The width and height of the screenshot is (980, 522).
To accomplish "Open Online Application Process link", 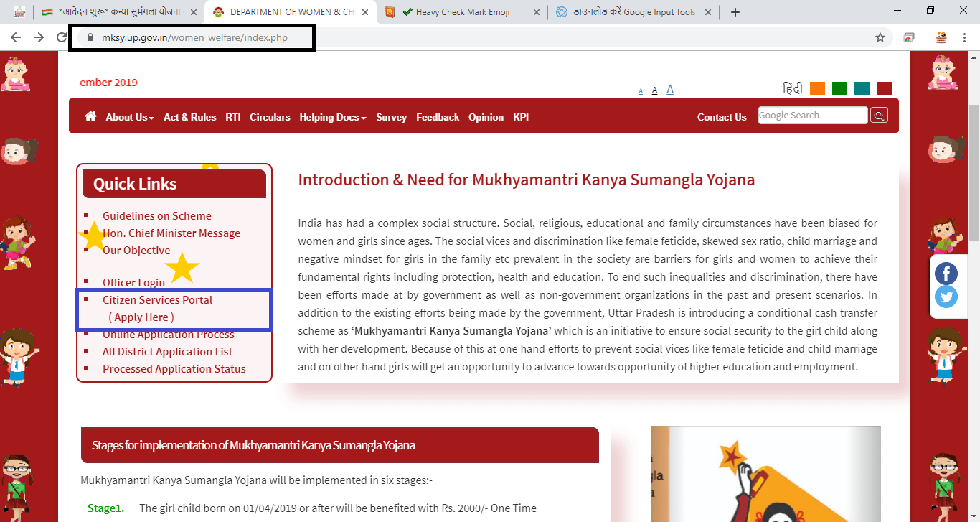I will pyautogui.click(x=169, y=335).
